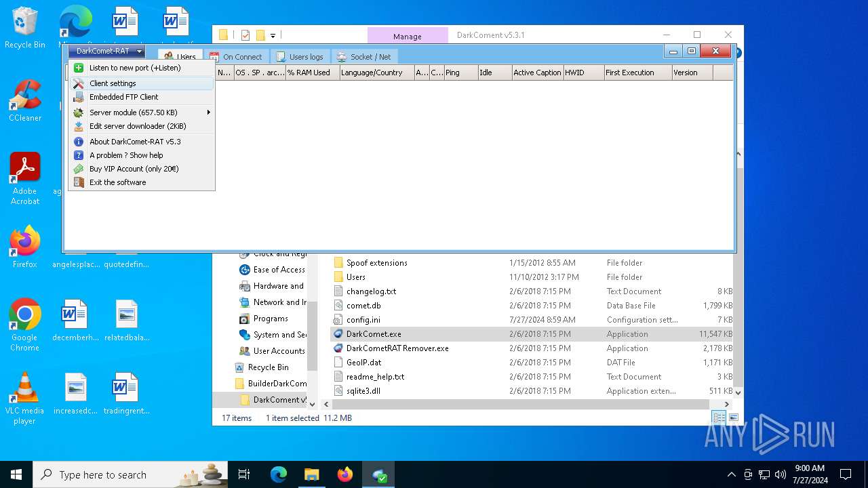The height and width of the screenshot is (488, 868).
Task: Click the question mark help icon
Action: (79, 155)
